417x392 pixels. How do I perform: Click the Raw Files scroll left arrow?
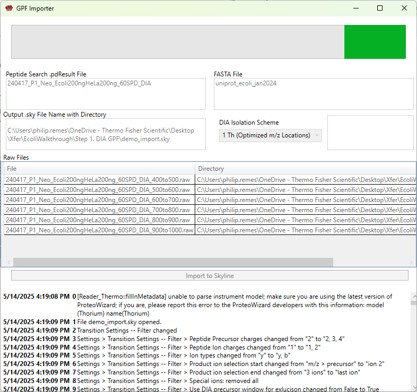click(x=8, y=262)
